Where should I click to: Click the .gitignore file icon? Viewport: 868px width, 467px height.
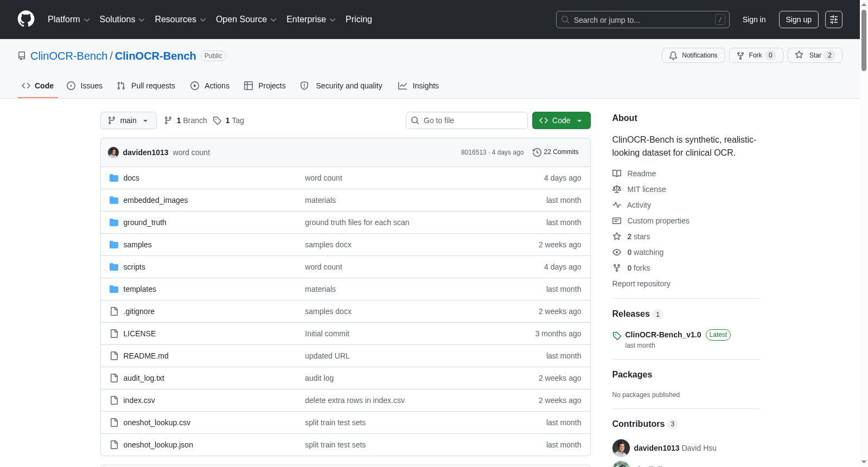point(114,311)
